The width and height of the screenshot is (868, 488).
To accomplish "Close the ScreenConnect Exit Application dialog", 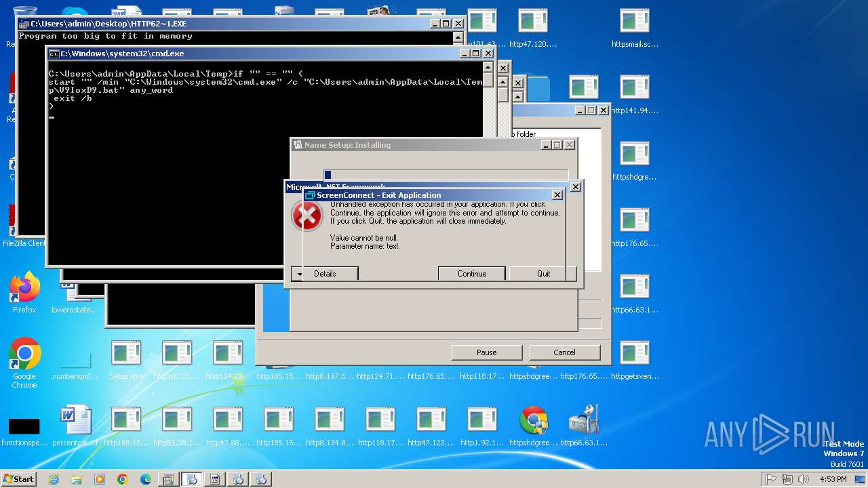I will 557,195.
